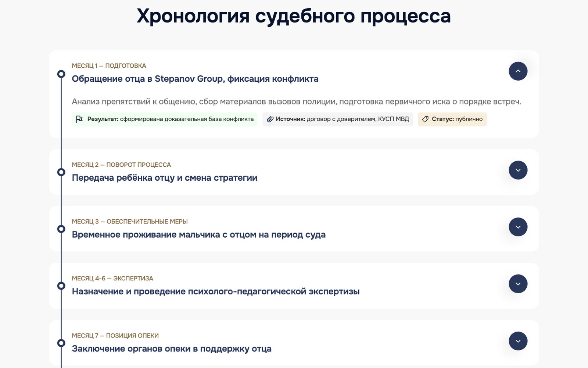Click the timeline dot for Месяц 7

pyautogui.click(x=61, y=343)
